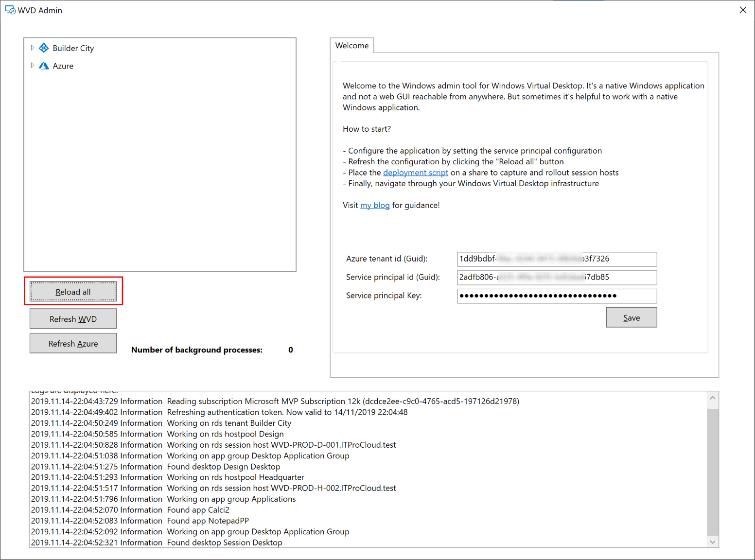Viewport: 755px width, 560px height.
Task: Close the WVD Admin window
Action: coord(743,10)
